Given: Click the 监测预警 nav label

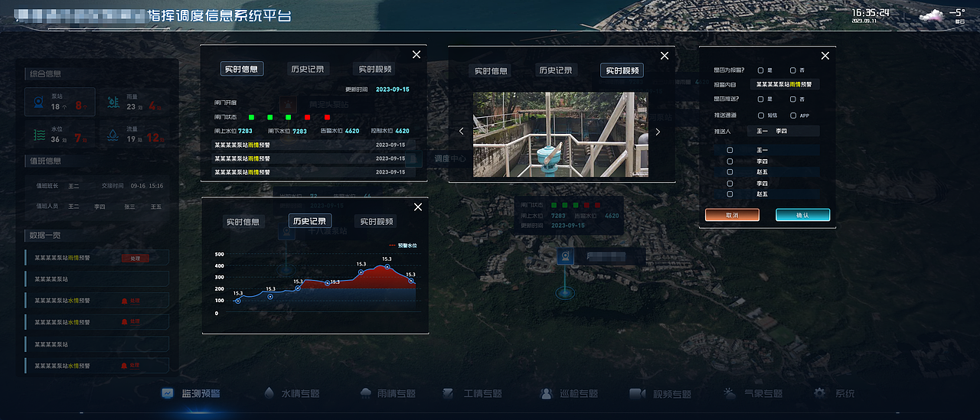Looking at the screenshot, I should pyautogui.click(x=201, y=394).
